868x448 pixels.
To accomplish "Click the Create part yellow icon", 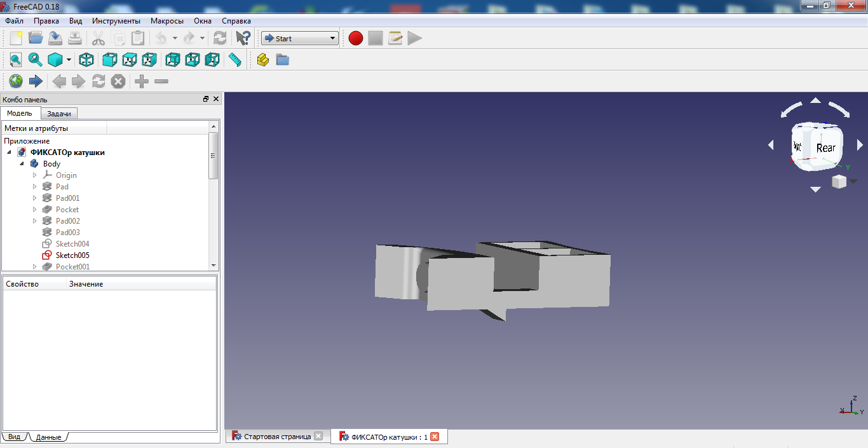I will (263, 60).
